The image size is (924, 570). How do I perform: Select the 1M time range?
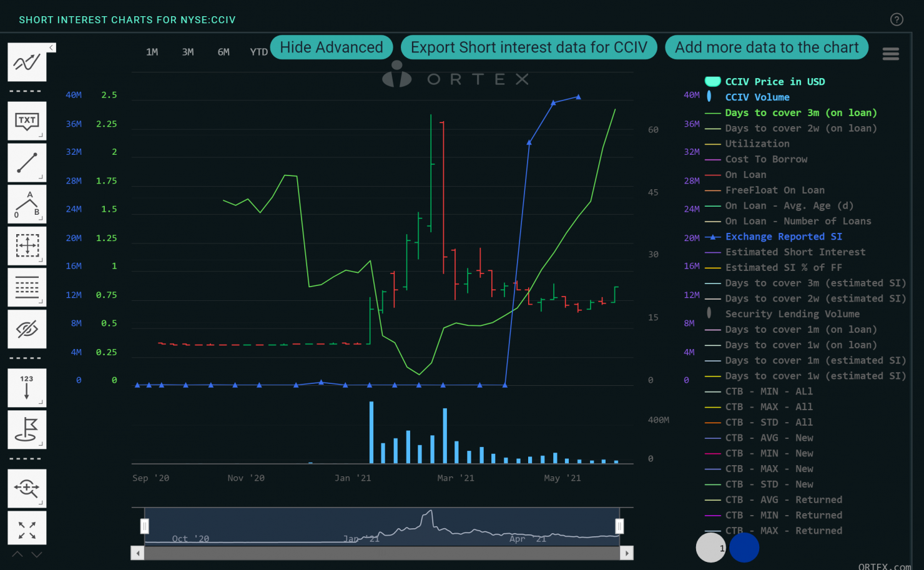pos(152,52)
